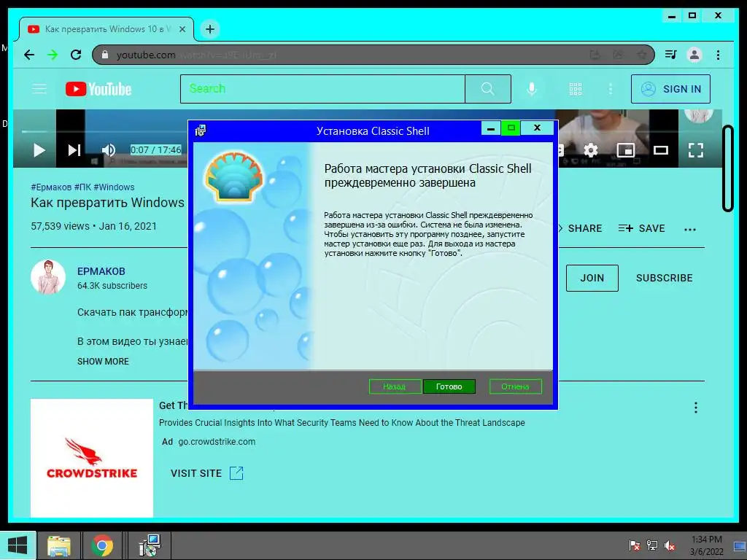747x560 pixels.
Task: Open Chrome profile avatar
Action: (694, 55)
